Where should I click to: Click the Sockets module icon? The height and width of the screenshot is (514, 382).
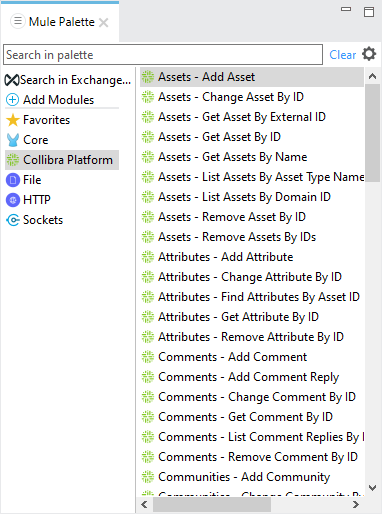[x=13, y=220]
